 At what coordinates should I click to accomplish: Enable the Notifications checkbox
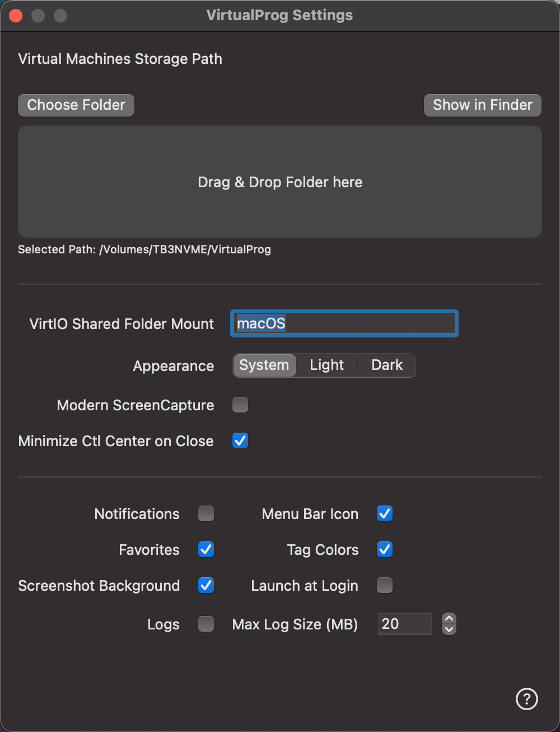point(206,513)
